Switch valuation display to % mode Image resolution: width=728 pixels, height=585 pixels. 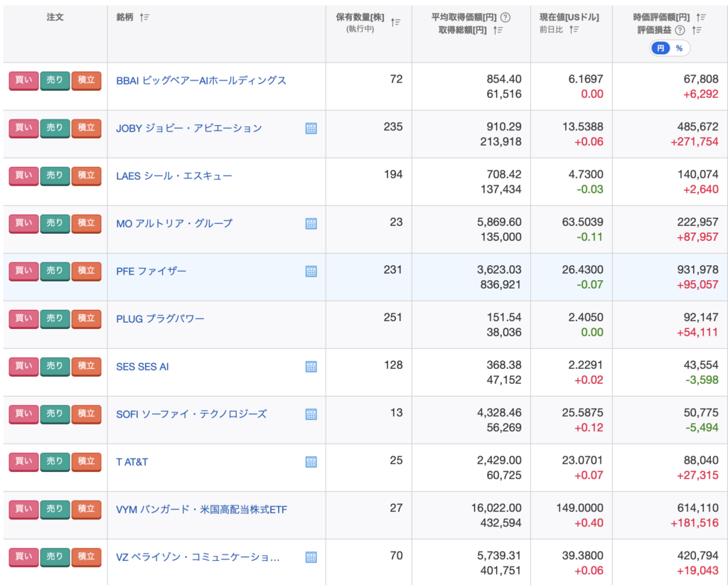coord(679,48)
